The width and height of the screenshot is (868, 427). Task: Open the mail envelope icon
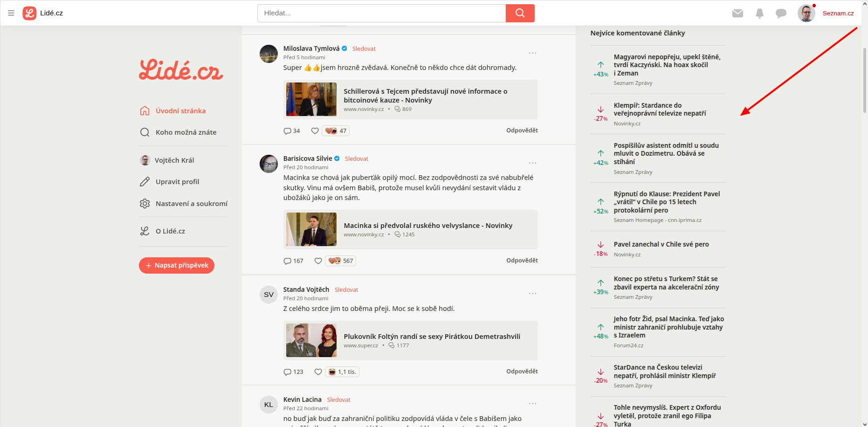point(737,13)
